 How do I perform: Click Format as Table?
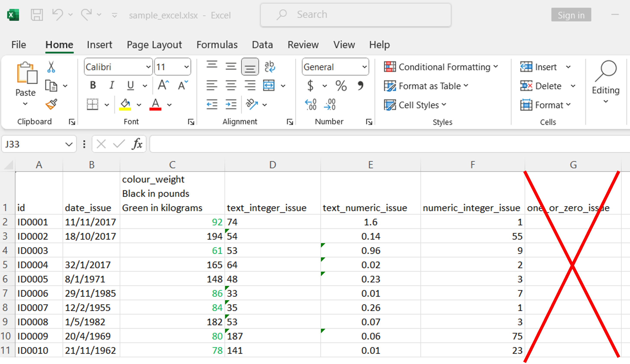tap(429, 86)
